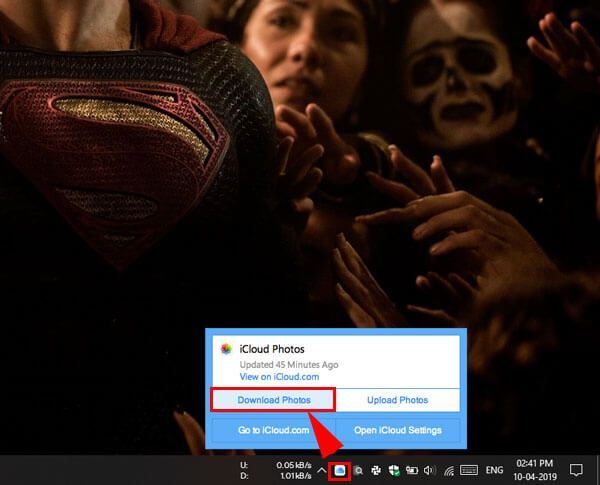Open the clock showing 02:41 PM
The image size is (600, 485).
[x=535, y=470]
